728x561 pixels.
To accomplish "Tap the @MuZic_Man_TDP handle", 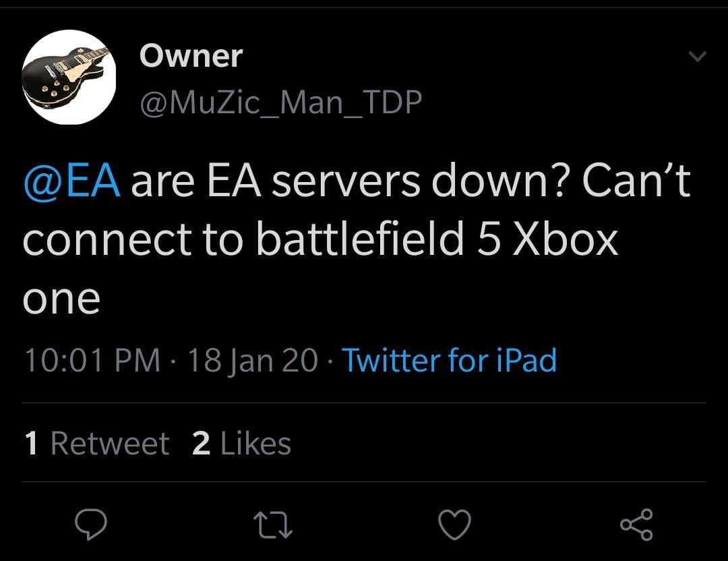I will [280, 102].
